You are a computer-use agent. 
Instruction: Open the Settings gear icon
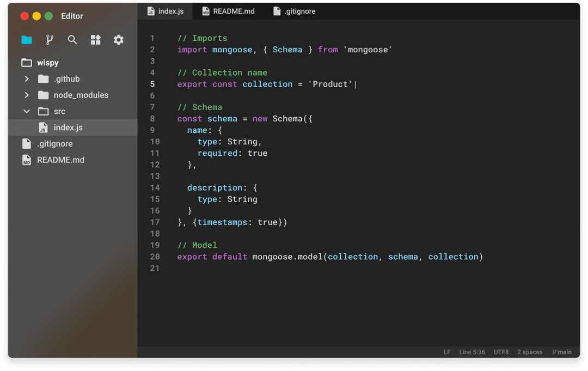pyautogui.click(x=119, y=39)
